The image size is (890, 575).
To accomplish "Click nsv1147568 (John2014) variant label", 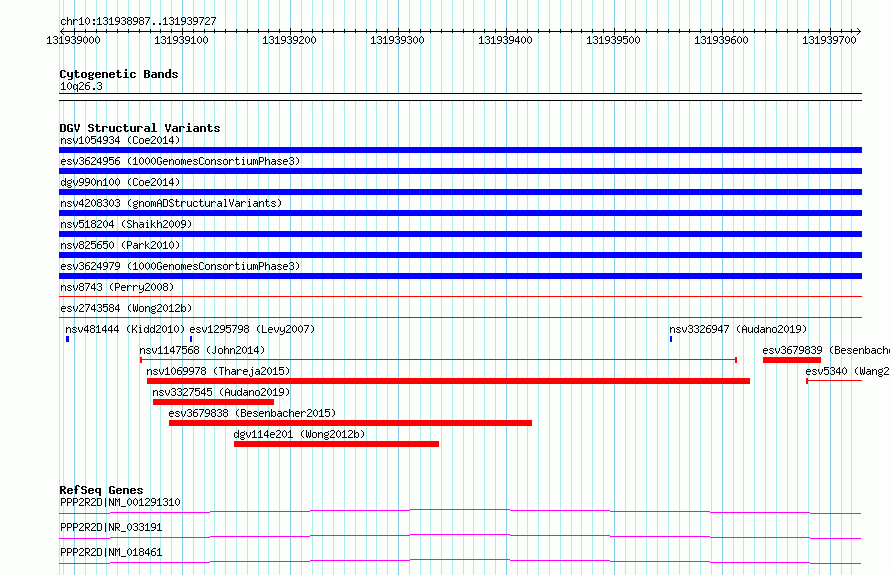I will pyautogui.click(x=202, y=350).
